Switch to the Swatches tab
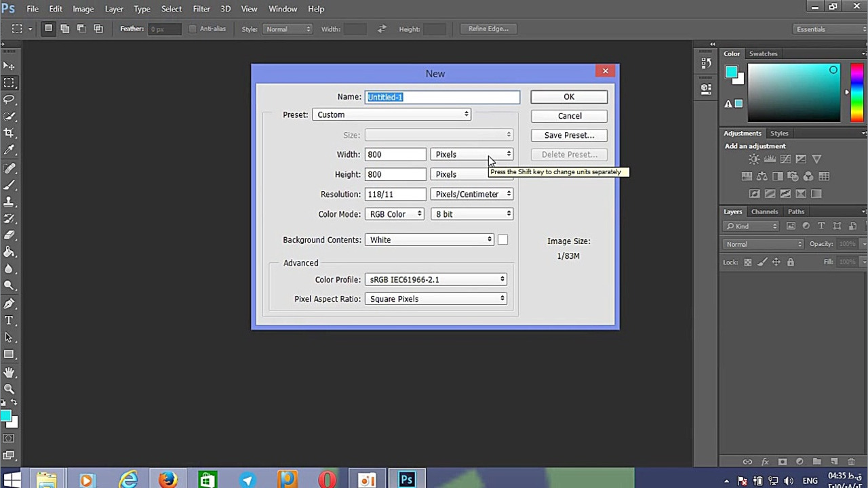Image resolution: width=868 pixels, height=488 pixels. [x=763, y=54]
